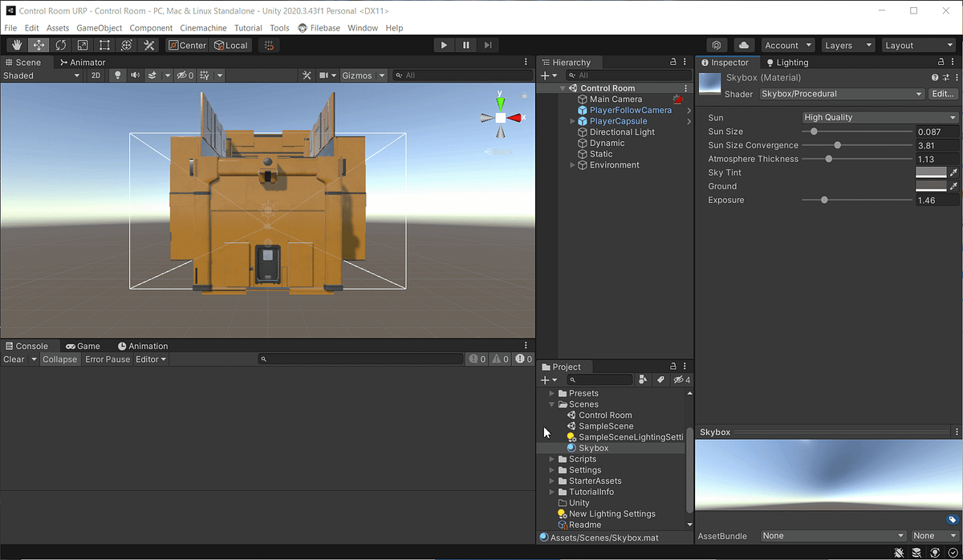
Task: Switch pivot orientation from Local to Global
Action: coord(231,45)
